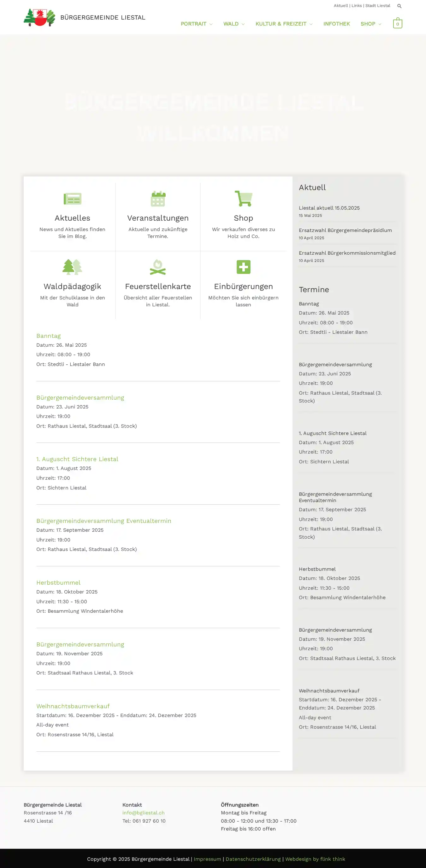Image resolution: width=426 pixels, height=868 pixels.
Task: Open the shopping cart bag icon
Action: [x=397, y=23]
